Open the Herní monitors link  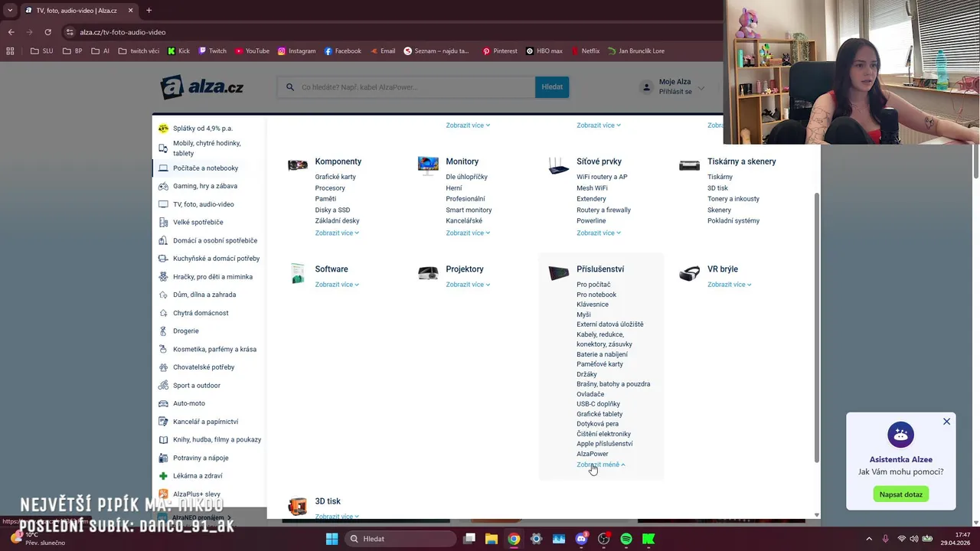click(x=454, y=188)
